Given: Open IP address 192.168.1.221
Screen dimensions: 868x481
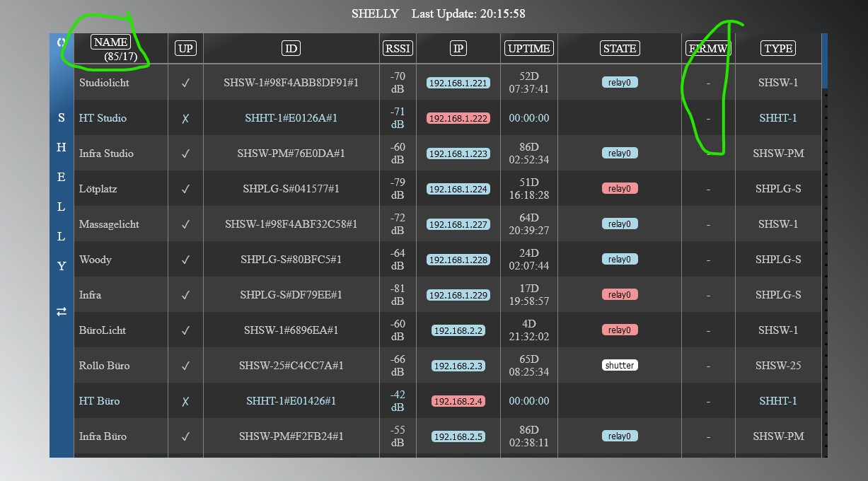Looking at the screenshot, I should pos(458,83).
